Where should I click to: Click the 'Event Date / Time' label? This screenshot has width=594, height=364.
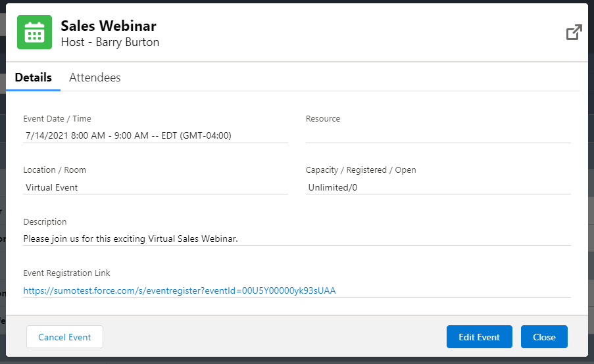coord(57,119)
